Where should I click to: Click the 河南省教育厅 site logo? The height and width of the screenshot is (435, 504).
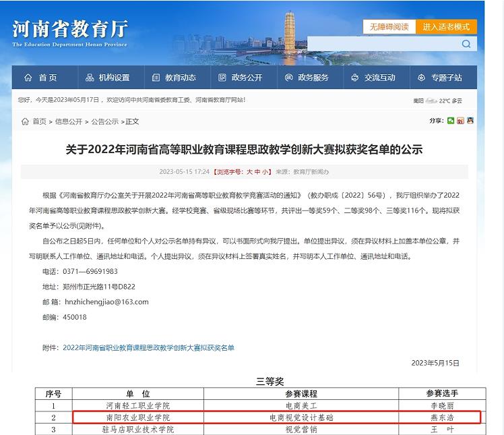(70, 33)
